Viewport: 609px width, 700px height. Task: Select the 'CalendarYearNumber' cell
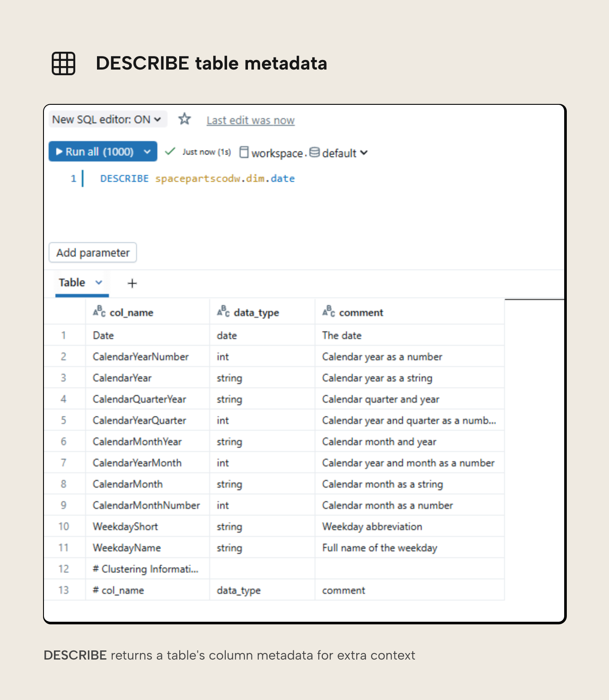coord(147,357)
